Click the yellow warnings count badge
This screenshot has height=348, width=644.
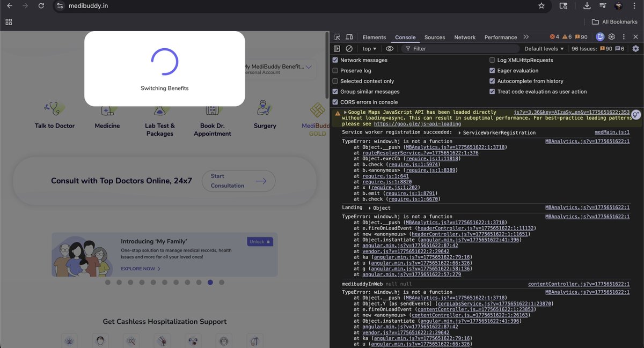click(x=567, y=37)
